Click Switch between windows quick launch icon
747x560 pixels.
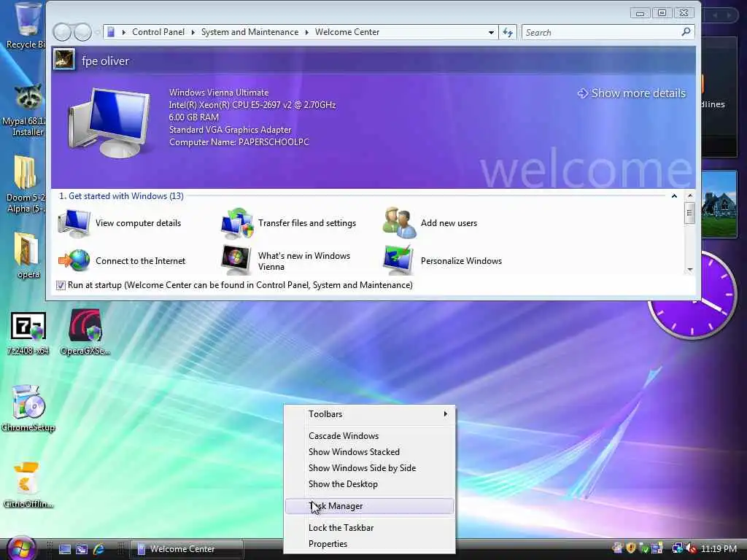(82, 549)
